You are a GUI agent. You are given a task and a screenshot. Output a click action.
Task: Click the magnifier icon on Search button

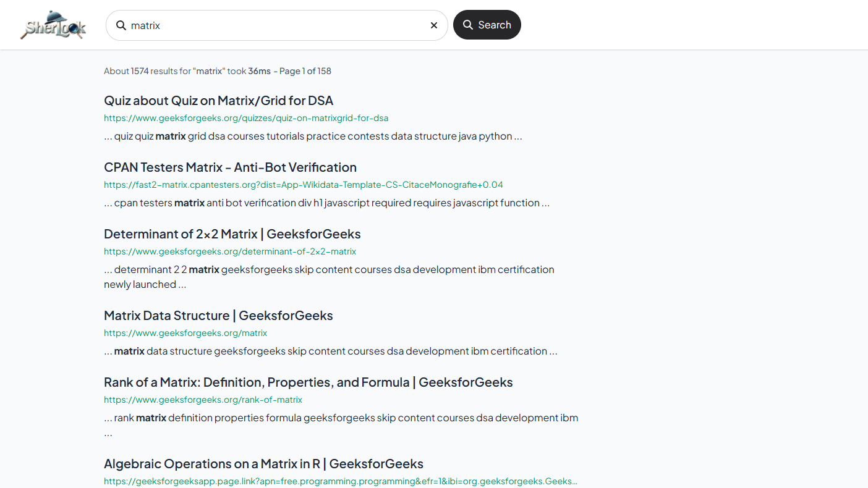point(468,25)
